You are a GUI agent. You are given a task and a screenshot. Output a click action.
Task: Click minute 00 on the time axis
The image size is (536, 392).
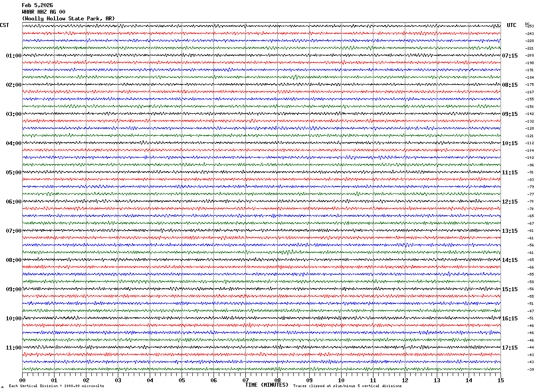pos(22,380)
